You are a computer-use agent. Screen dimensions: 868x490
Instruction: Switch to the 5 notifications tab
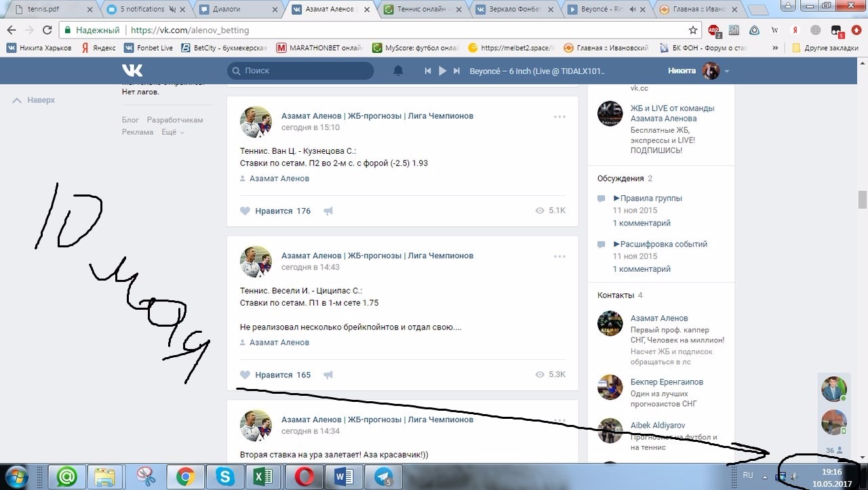click(144, 9)
